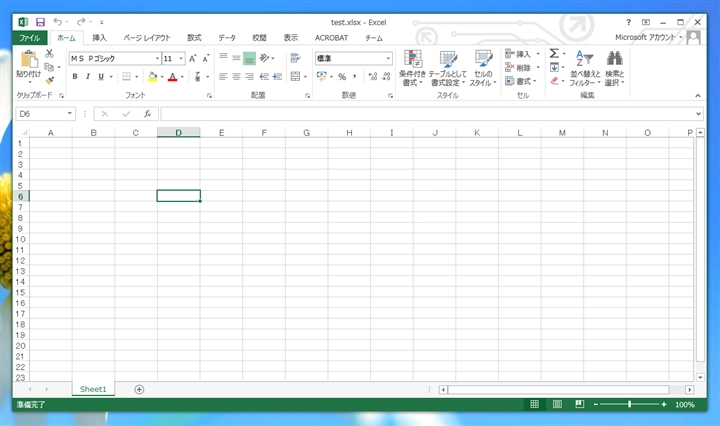Toggle Underline formatting
The width and height of the screenshot is (720, 426).
click(101, 77)
